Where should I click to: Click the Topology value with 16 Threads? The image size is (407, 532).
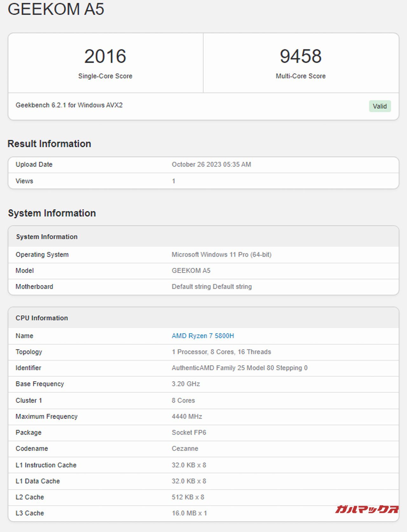point(221,352)
